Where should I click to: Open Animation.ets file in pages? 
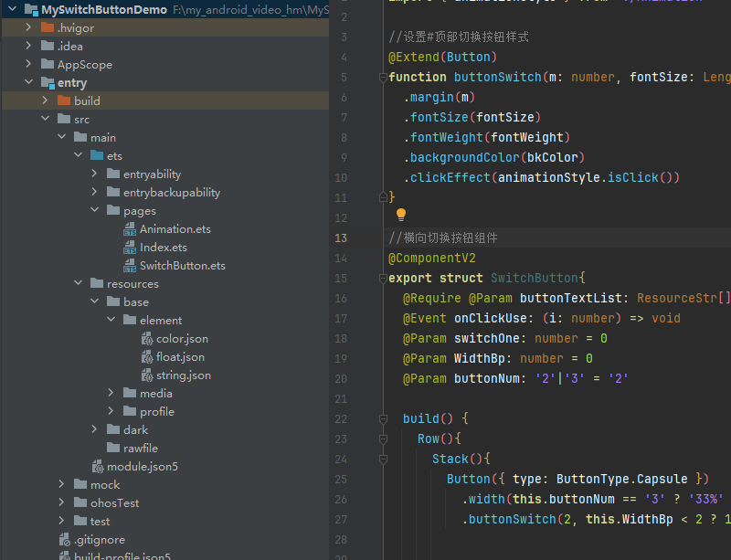pos(175,229)
